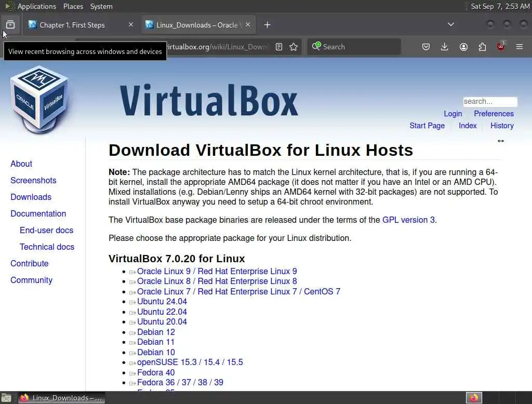This screenshot has width=532, height=404.
Task: Click the VirtualBox site search field
Action: coord(490,101)
